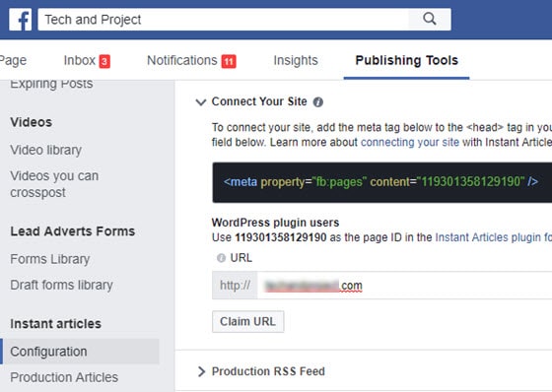The width and height of the screenshot is (552, 392).
Task: Click the http:// prefix label
Action: (235, 285)
